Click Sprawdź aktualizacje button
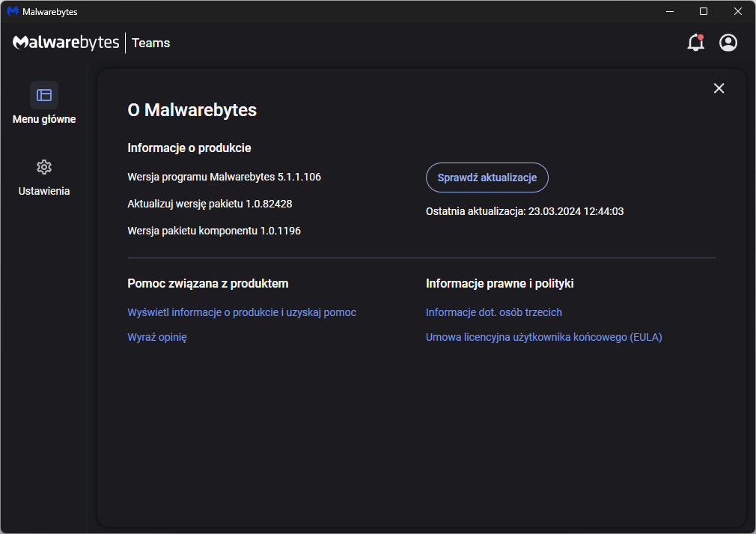The height and width of the screenshot is (534, 756). (487, 178)
